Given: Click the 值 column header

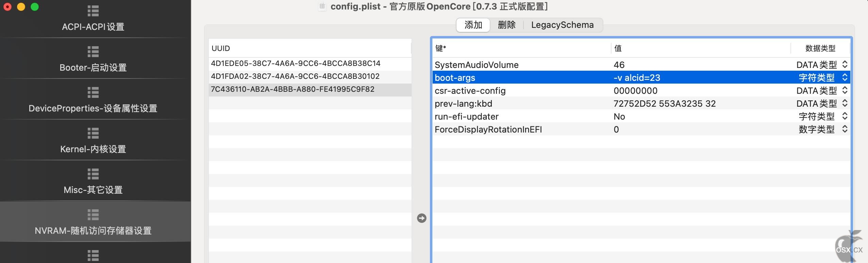Looking at the screenshot, I should 701,48.
